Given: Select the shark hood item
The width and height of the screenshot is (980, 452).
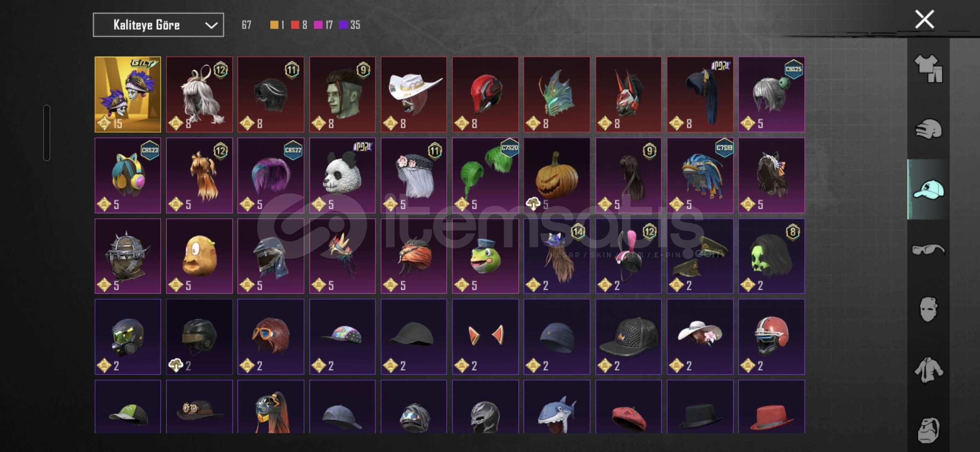Looking at the screenshot, I should (557, 407).
